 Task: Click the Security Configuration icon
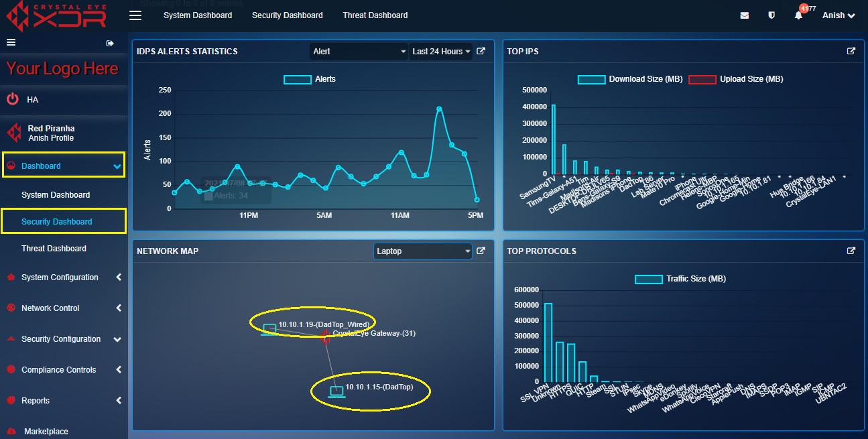click(10, 339)
